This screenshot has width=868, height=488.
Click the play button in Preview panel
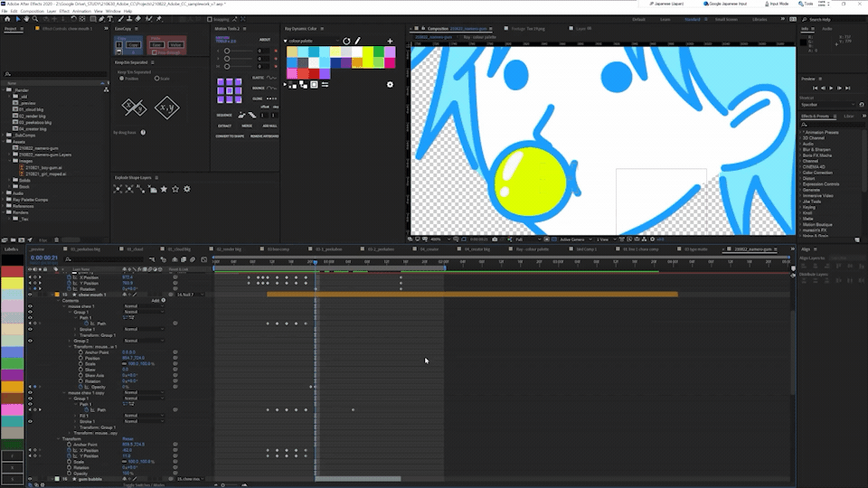tap(831, 88)
